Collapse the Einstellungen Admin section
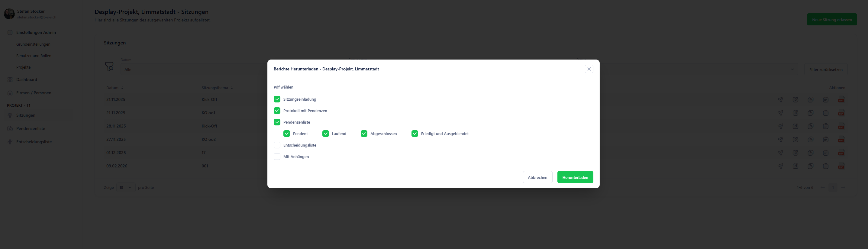Screen dimensions: 868x249 coord(71,33)
